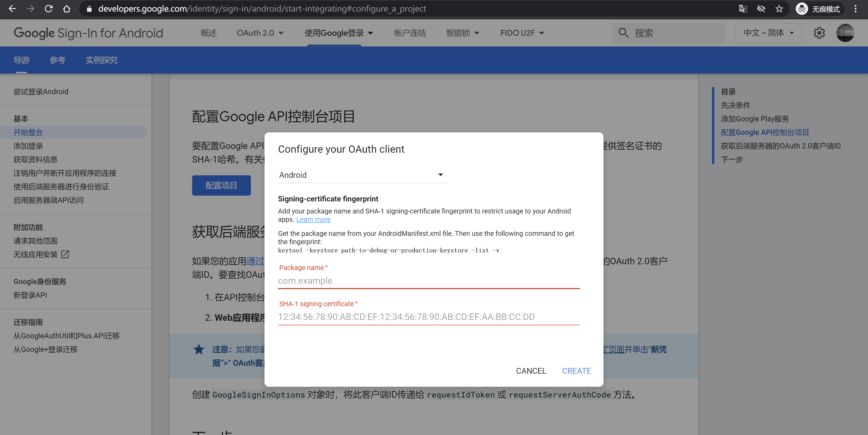Select the 实例探究 tab
Viewport: 868px width, 435px height.
coord(101,60)
